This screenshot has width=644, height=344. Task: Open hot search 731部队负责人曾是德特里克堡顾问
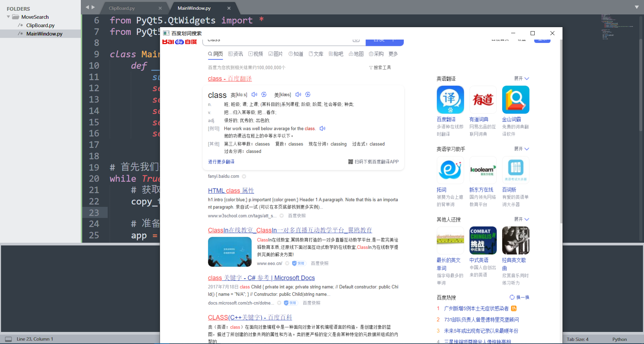(481, 320)
